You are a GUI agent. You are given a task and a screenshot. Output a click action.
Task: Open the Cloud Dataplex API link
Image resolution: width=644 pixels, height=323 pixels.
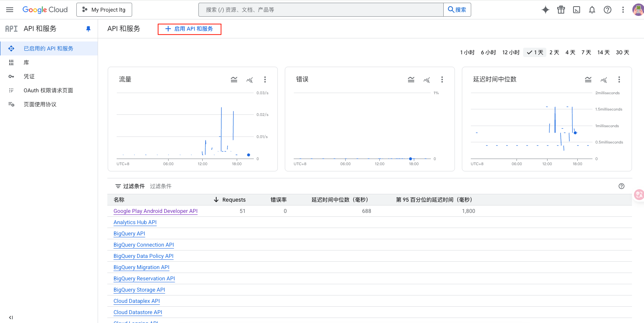pos(136,301)
